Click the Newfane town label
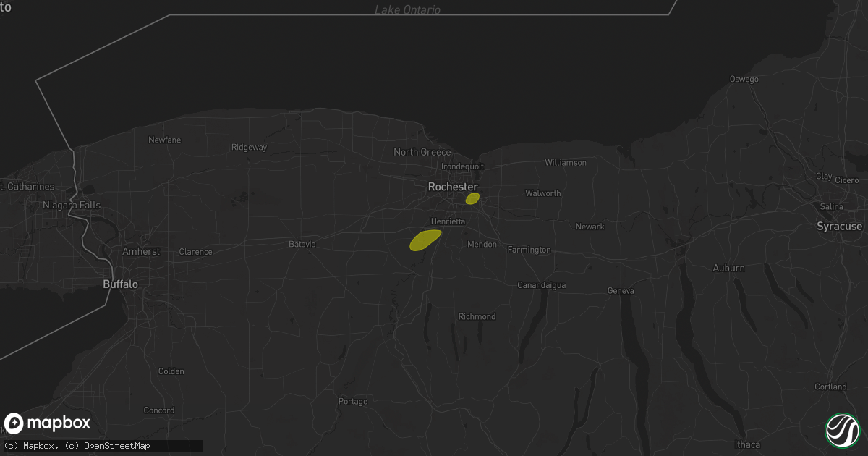 coord(165,140)
